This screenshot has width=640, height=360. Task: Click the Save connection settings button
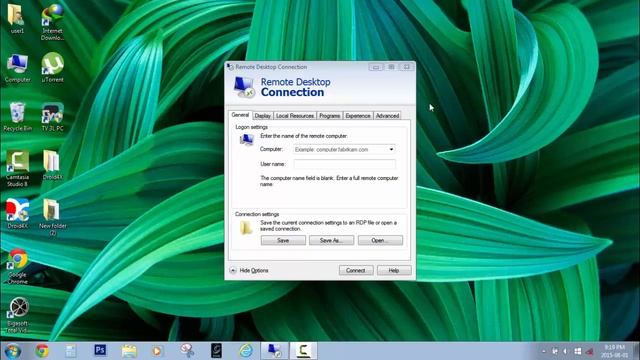click(x=283, y=240)
